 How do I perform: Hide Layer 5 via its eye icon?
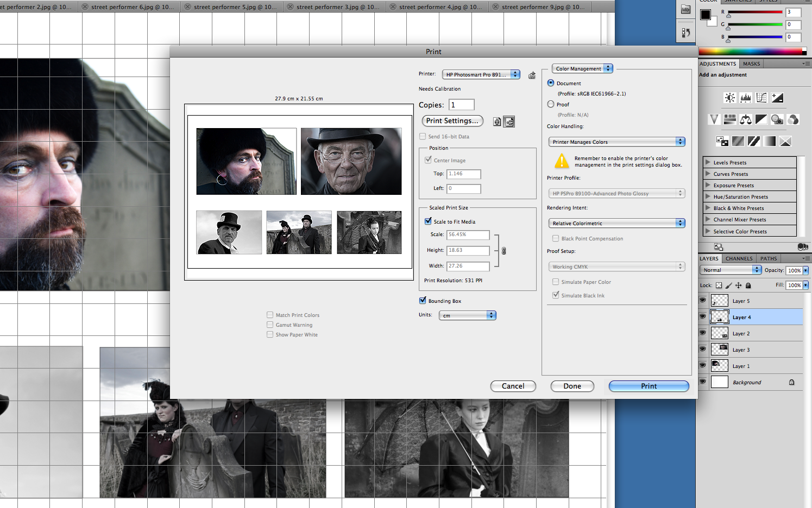click(703, 300)
